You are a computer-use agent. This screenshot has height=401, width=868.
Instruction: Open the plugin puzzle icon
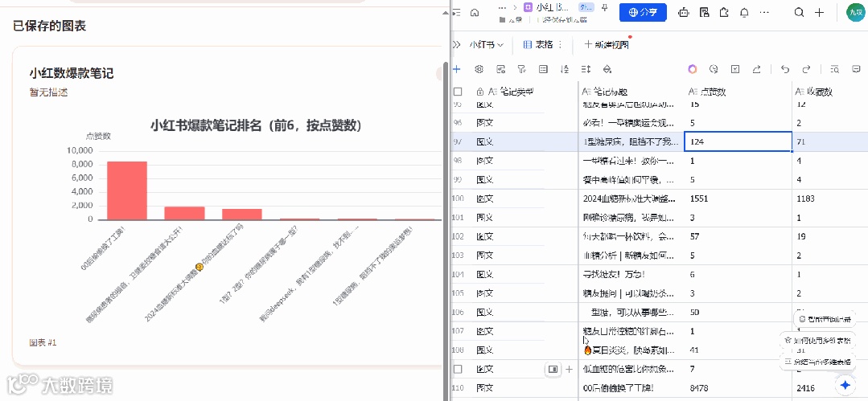(x=724, y=12)
